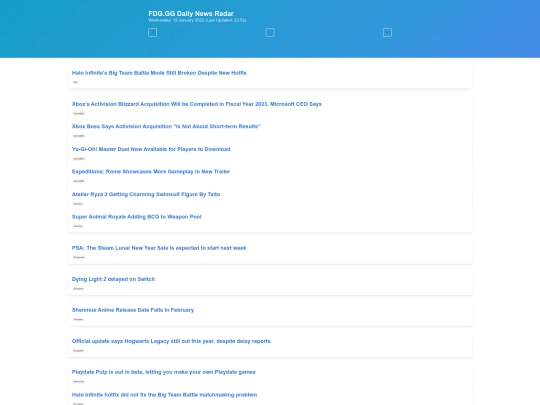The height and width of the screenshot is (405, 540).
Task: Open Dying Light 2 delayed on Switch headline
Action: point(113,279)
